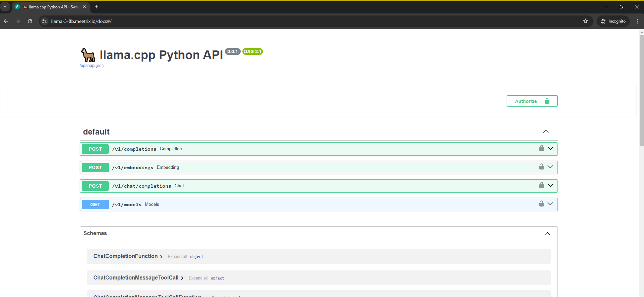Click the POST badge of /v1/chat/completions
644x297 pixels.
point(95,186)
